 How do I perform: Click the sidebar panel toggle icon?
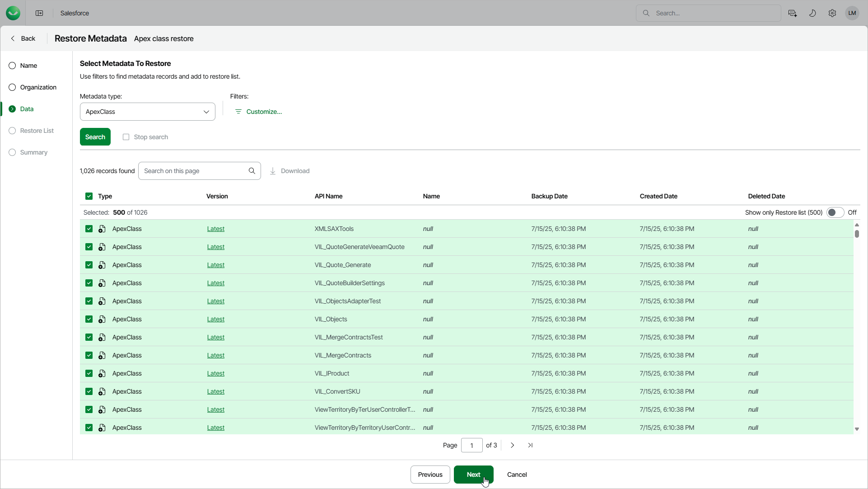click(39, 13)
